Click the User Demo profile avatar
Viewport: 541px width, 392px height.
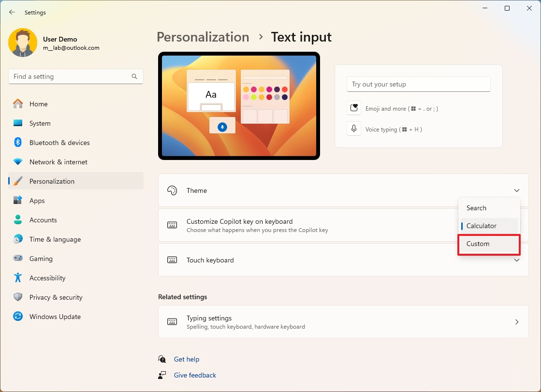coord(23,43)
